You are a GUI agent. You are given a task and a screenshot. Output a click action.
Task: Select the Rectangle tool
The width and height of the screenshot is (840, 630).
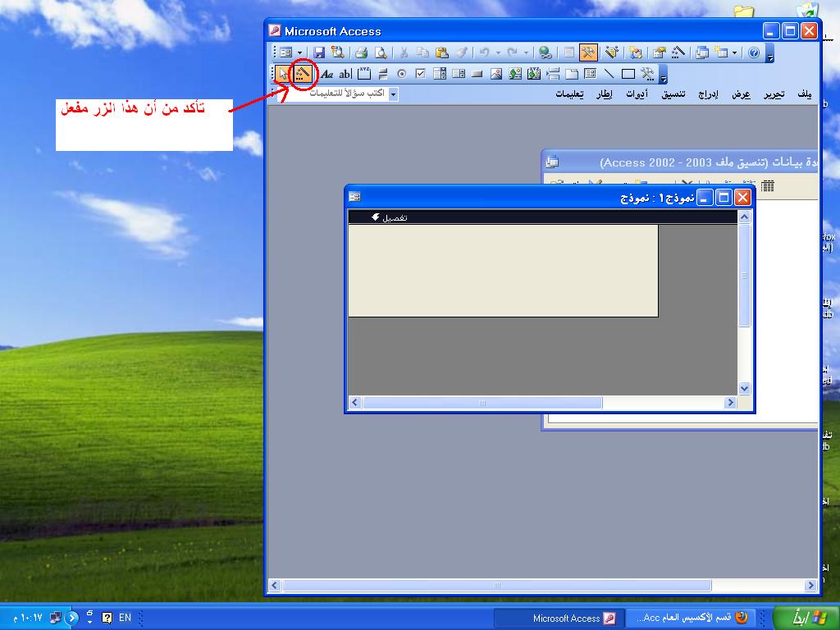pos(628,74)
